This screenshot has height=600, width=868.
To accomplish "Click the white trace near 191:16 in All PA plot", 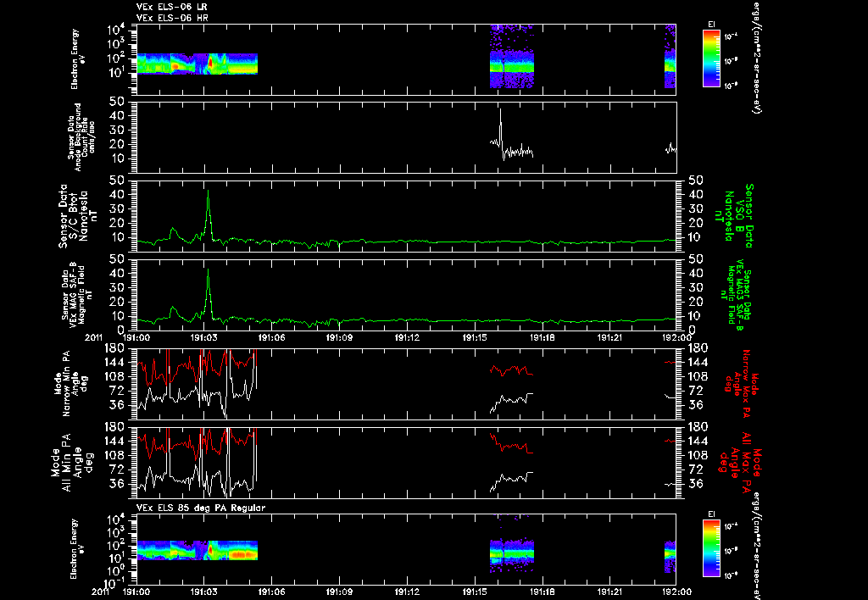I will coord(511,480).
